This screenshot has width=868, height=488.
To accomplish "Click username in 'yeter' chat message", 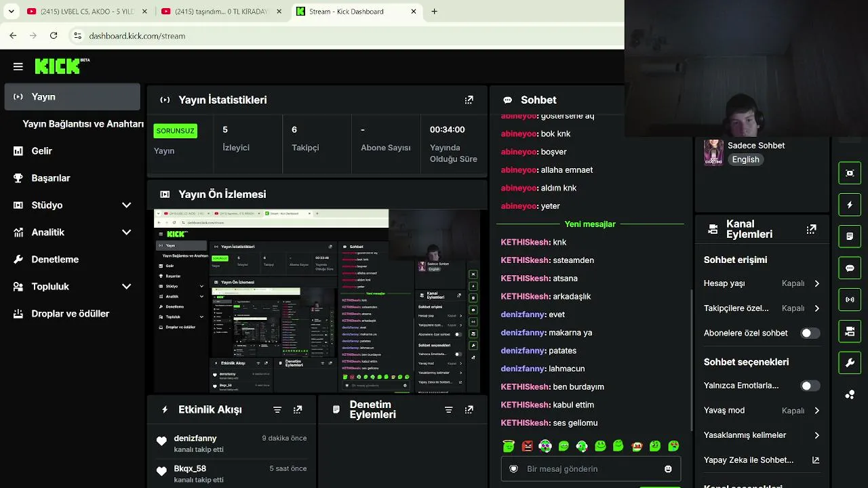I will [519, 206].
